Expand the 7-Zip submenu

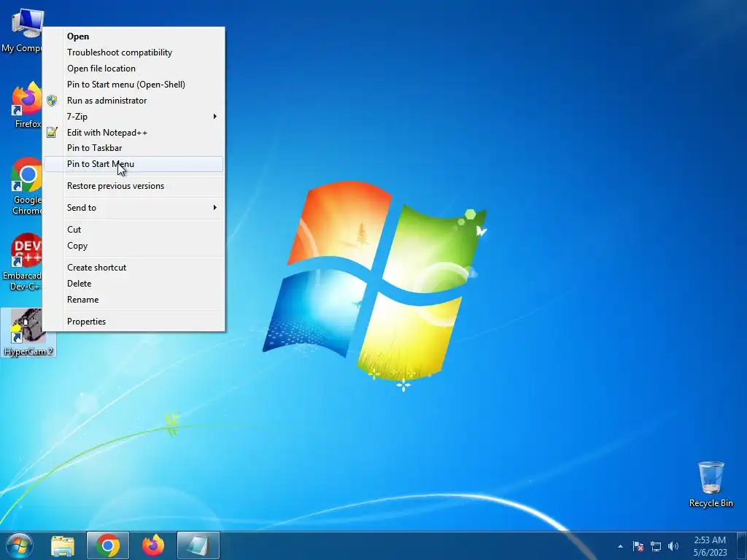pos(133,117)
